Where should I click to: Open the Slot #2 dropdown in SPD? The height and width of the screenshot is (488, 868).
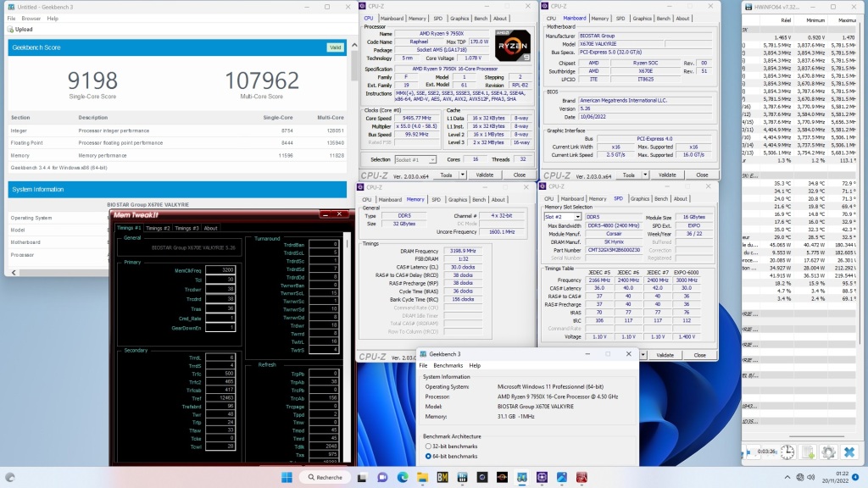(577, 217)
